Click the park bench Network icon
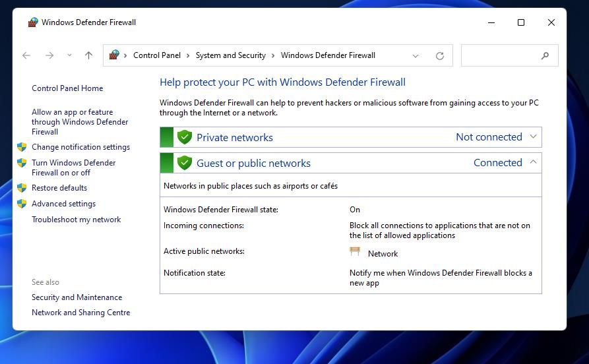The image size is (589, 364). pyautogui.click(x=355, y=253)
